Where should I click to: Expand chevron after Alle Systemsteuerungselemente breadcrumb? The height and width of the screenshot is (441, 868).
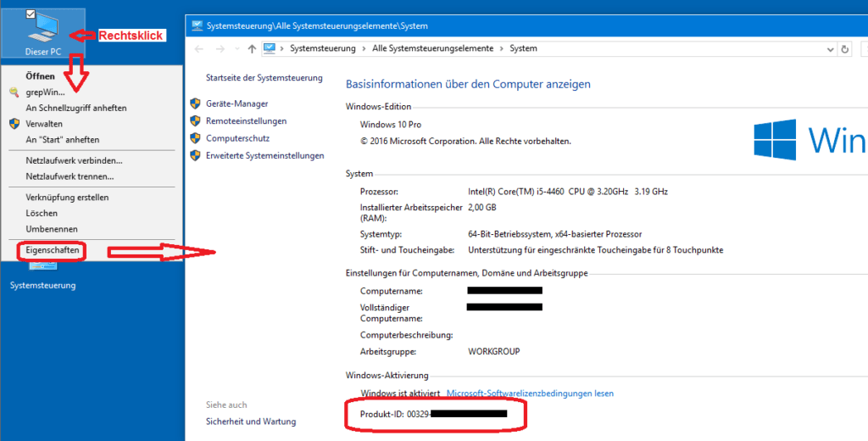click(502, 48)
